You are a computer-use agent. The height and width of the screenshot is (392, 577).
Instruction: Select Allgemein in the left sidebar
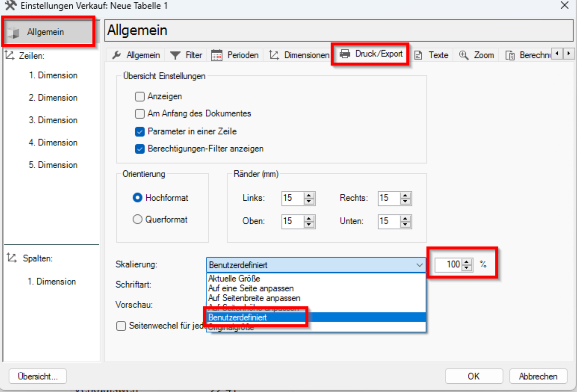point(49,32)
